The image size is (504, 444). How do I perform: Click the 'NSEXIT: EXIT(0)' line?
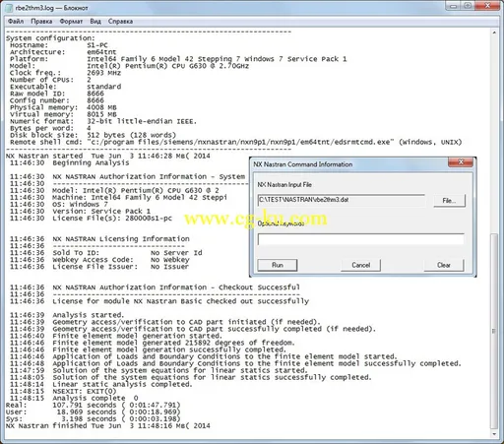click(x=63, y=391)
